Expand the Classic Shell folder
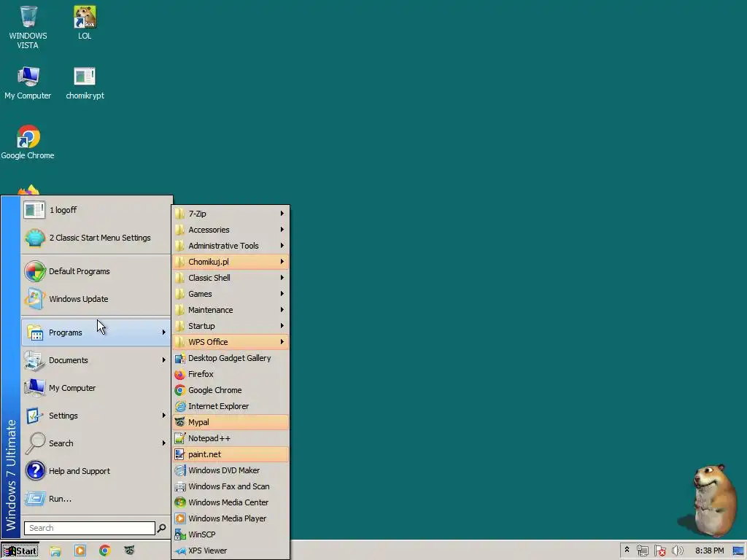 [231, 278]
